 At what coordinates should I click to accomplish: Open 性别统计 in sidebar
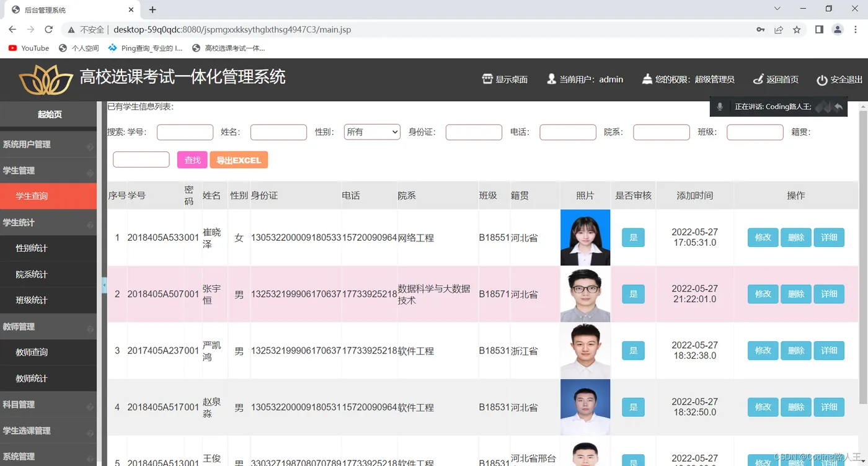click(48, 248)
